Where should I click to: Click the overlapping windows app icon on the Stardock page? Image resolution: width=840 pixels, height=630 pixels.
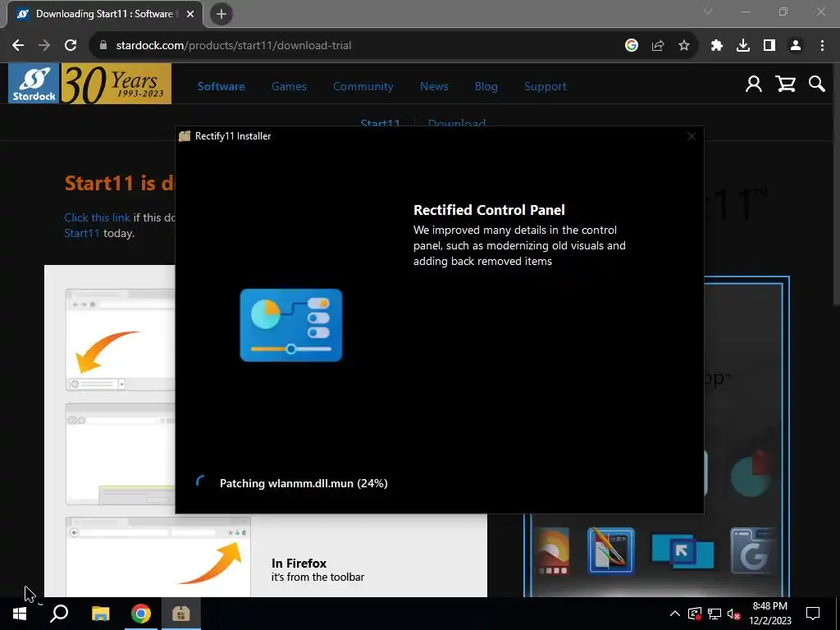(682, 552)
